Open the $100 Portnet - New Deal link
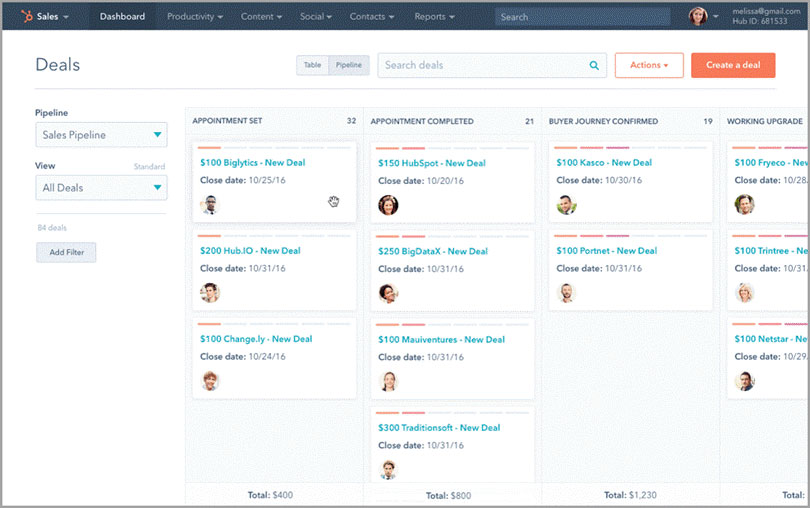The width and height of the screenshot is (810, 508). click(x=606, y=251)
